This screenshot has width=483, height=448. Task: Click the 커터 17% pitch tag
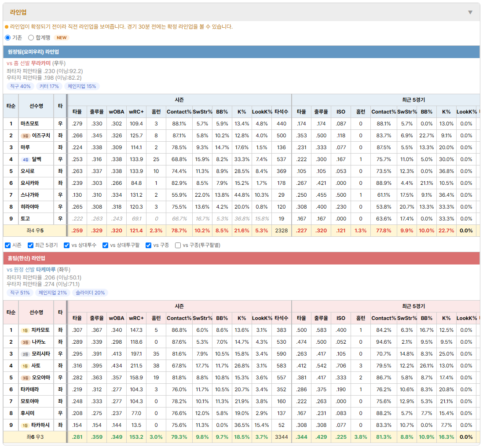(49, 86)
